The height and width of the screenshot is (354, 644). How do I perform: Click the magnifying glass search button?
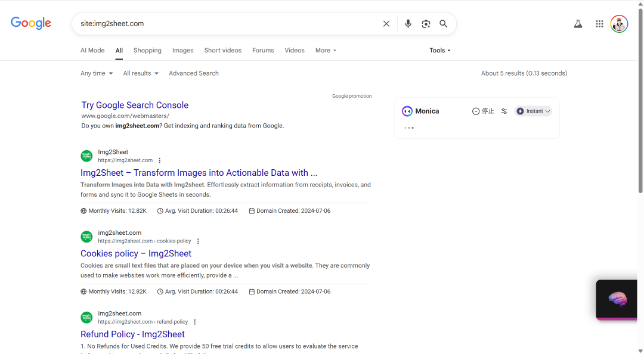tap(444, 24)
